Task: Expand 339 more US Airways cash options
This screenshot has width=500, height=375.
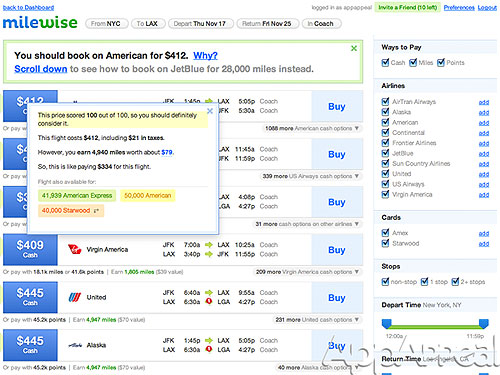Action: (x=311, y=176)
